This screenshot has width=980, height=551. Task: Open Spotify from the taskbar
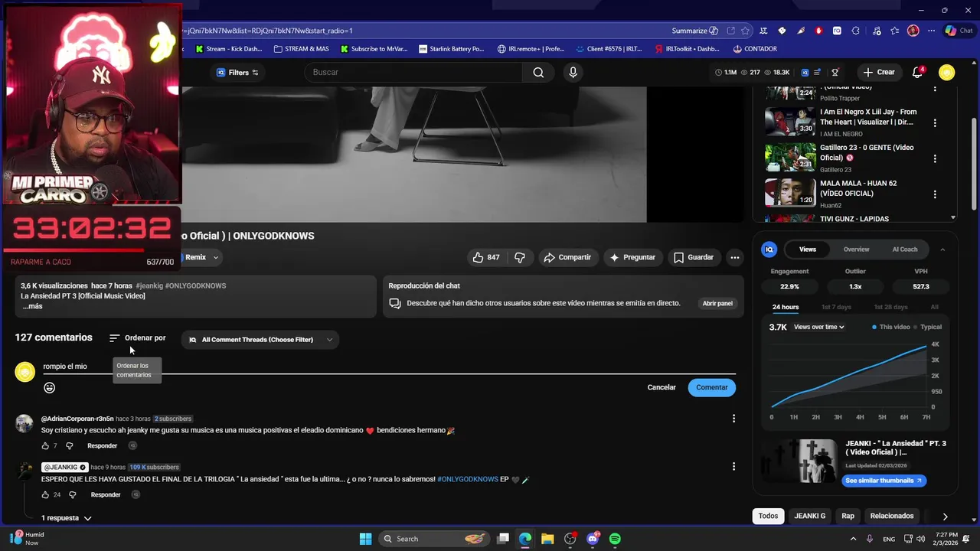615,539
